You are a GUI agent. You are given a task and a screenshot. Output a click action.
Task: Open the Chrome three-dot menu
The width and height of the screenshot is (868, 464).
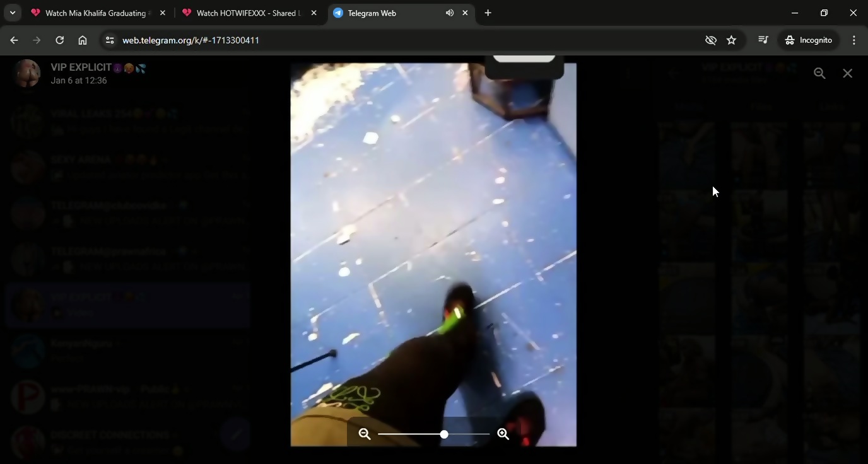[x=853, y=40]
